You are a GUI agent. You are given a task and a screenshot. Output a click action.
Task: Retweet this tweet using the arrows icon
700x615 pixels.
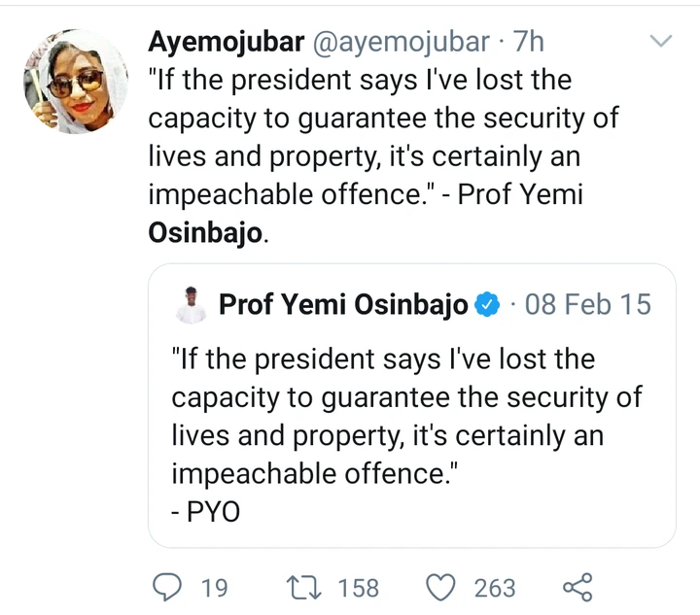pos(306,586)
